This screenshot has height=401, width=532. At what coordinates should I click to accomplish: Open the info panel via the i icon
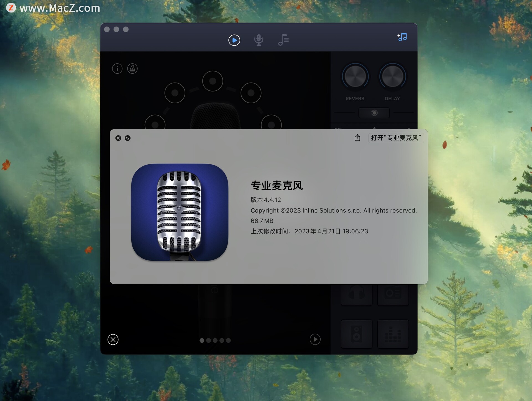pyautogui.click(x=117, y=68)
